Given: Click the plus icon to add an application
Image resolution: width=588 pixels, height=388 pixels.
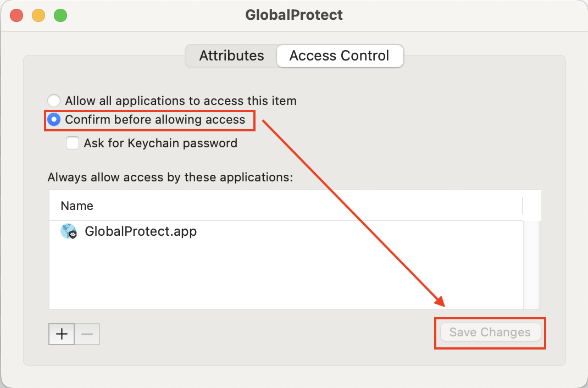Looking at the screenshot, I should pyautogui.click(x=61, y=334).
